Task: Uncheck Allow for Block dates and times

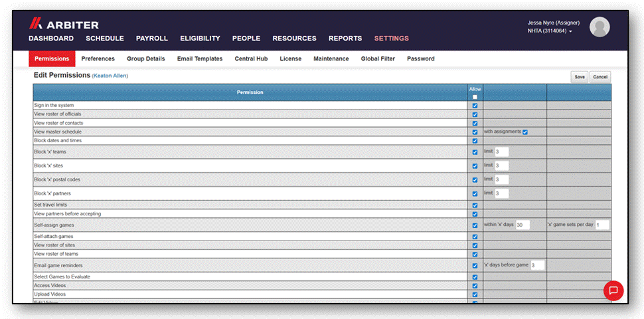Action: point(475,141)
